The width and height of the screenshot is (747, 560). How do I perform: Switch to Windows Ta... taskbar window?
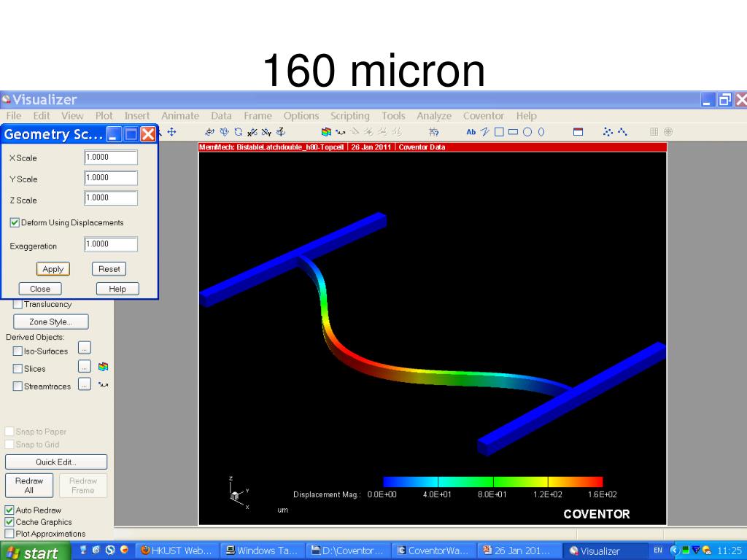click(x=262, y=551)
